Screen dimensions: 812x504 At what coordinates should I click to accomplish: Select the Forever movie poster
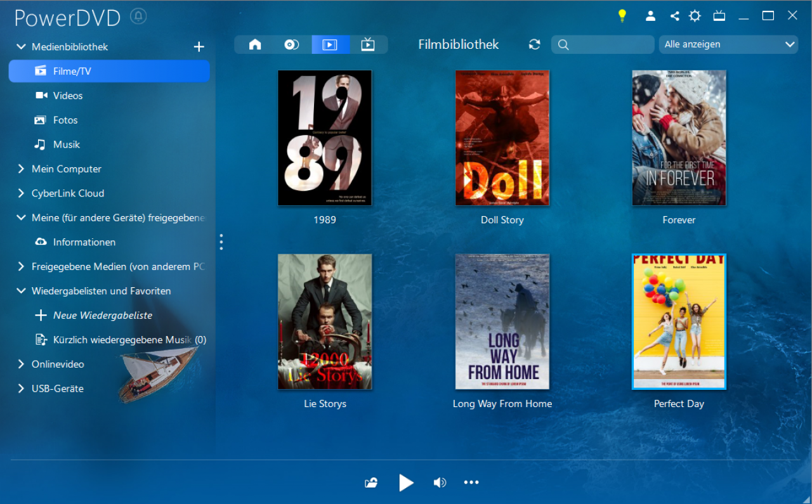[679, 138]
